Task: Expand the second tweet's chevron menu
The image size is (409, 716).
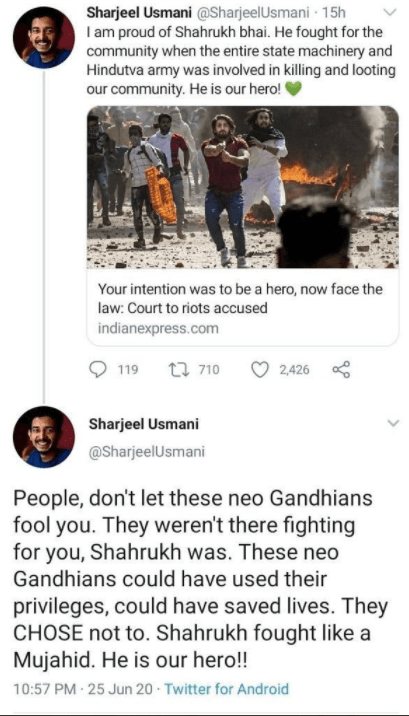Action: pos(393,424)
